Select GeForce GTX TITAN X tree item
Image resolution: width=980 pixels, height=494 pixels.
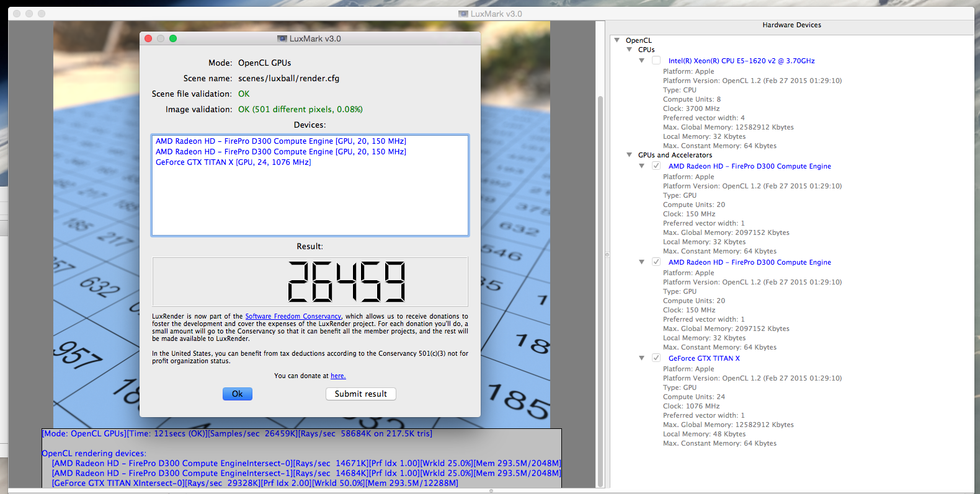click(704, 358)
